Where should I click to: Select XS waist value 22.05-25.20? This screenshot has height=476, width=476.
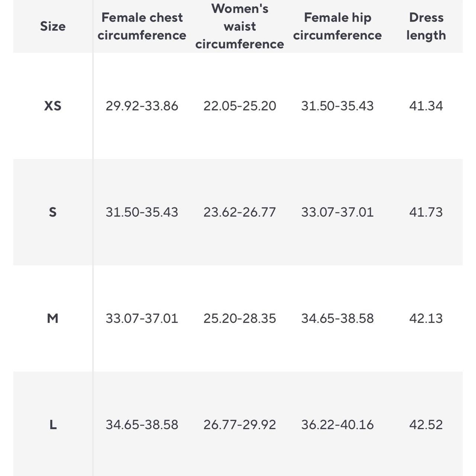239,106
